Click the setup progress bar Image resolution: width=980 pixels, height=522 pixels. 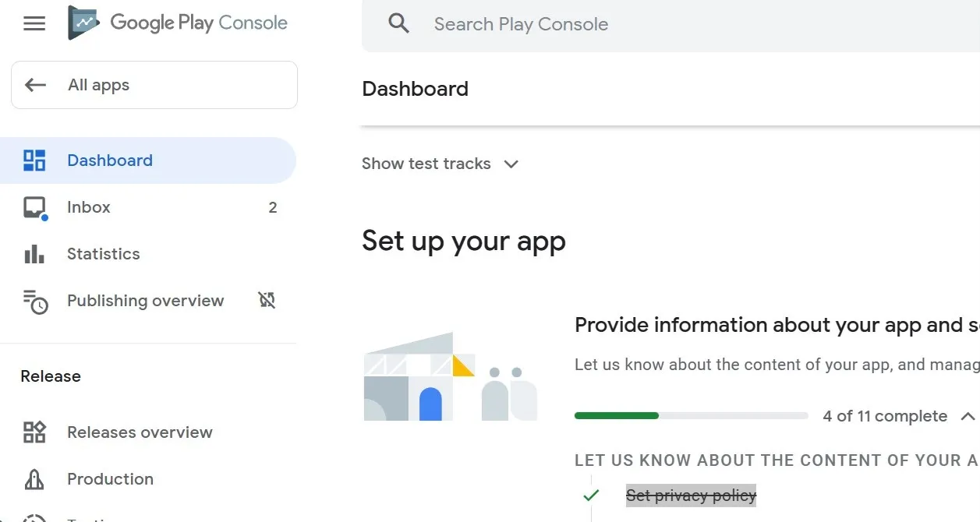coord(691,416)
